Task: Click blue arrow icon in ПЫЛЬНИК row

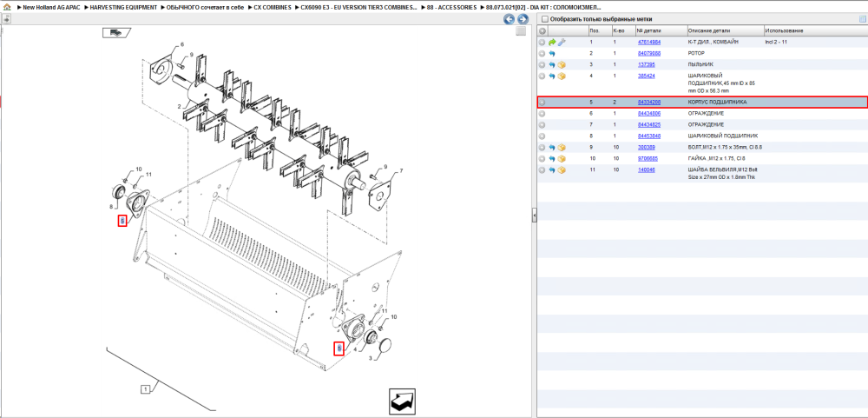Action: click(x=552, y=65)
